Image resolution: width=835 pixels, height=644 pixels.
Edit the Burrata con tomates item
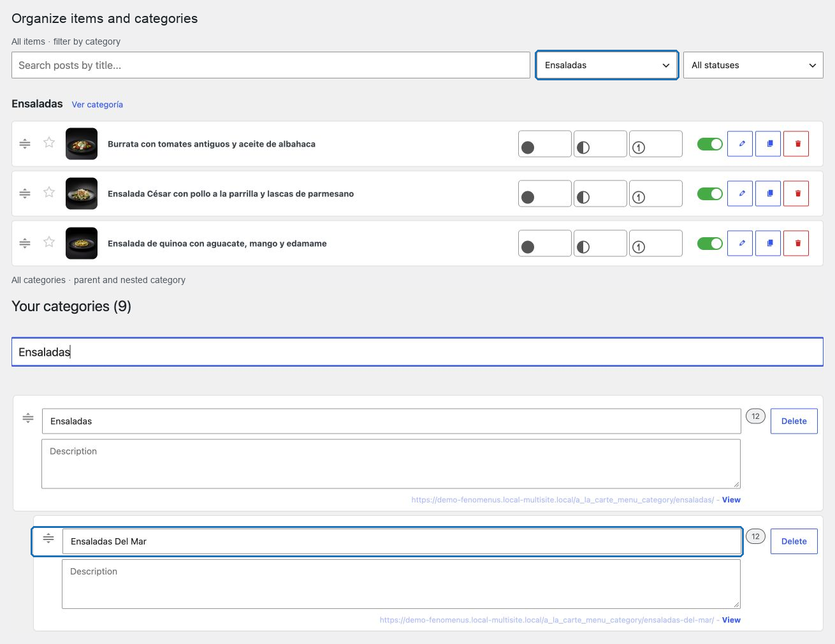click(740, 144)
